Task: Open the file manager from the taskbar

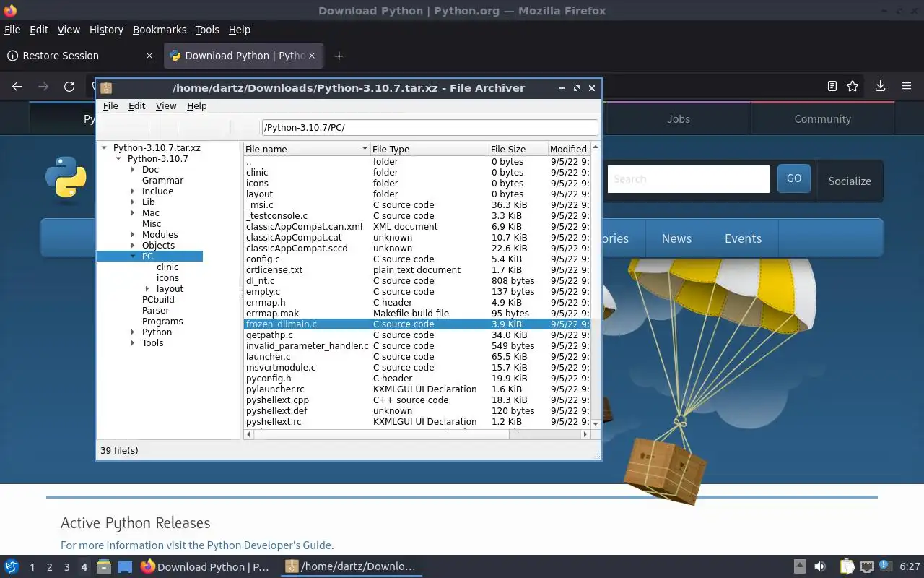Action: tap(103, 566)
